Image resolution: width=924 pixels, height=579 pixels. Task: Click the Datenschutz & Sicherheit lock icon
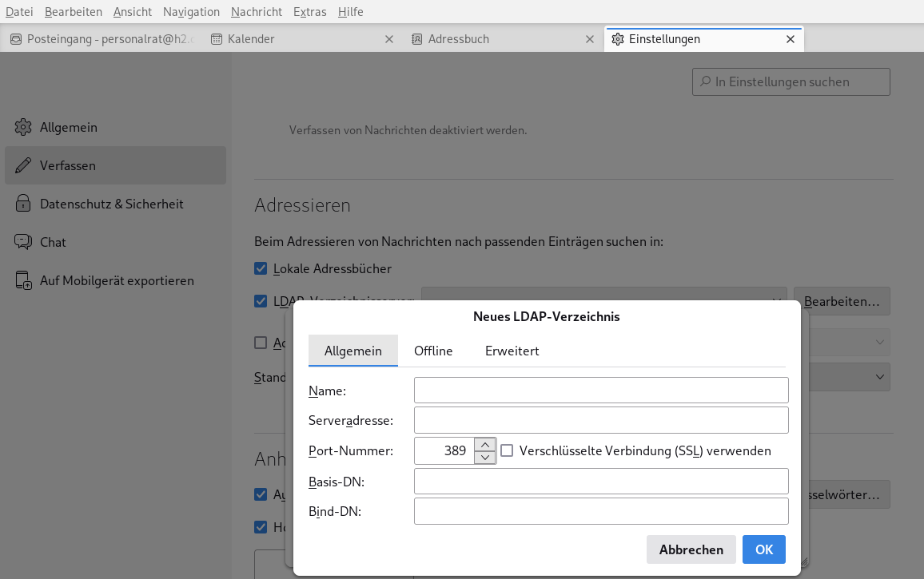pos(23,204)
